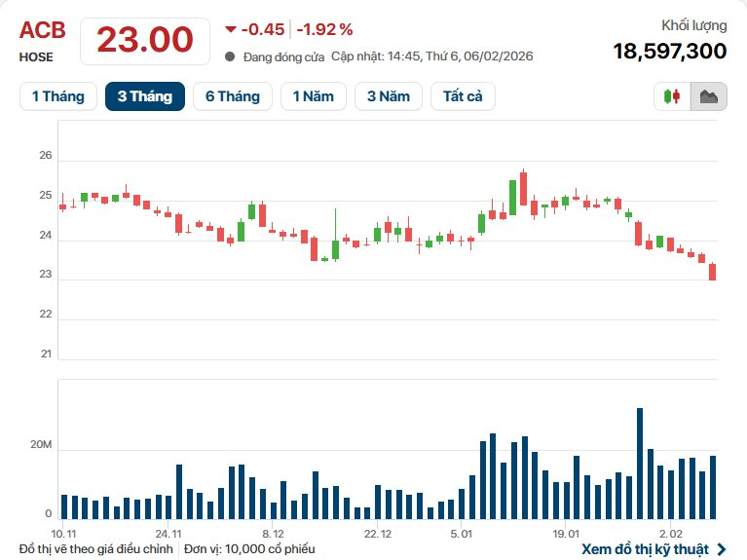Show the 1 Năm chart range

(x=314, y=96)
